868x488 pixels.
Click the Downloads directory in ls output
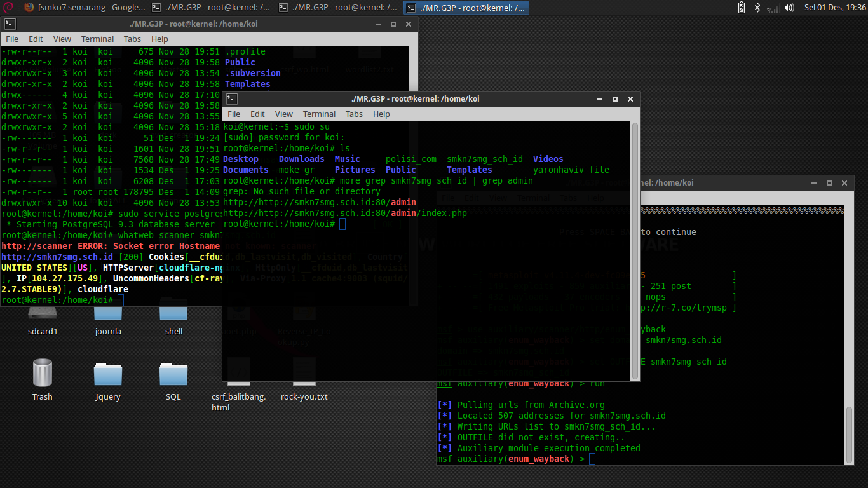302,159
